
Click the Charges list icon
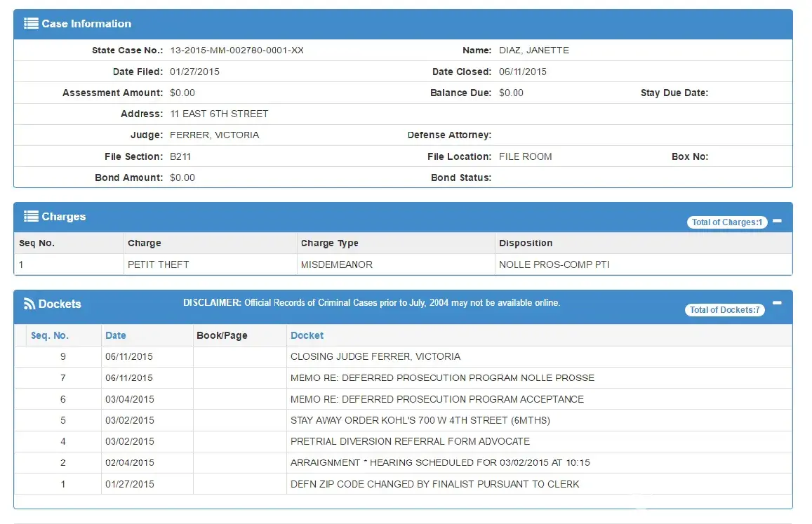[x=31, y=217]
